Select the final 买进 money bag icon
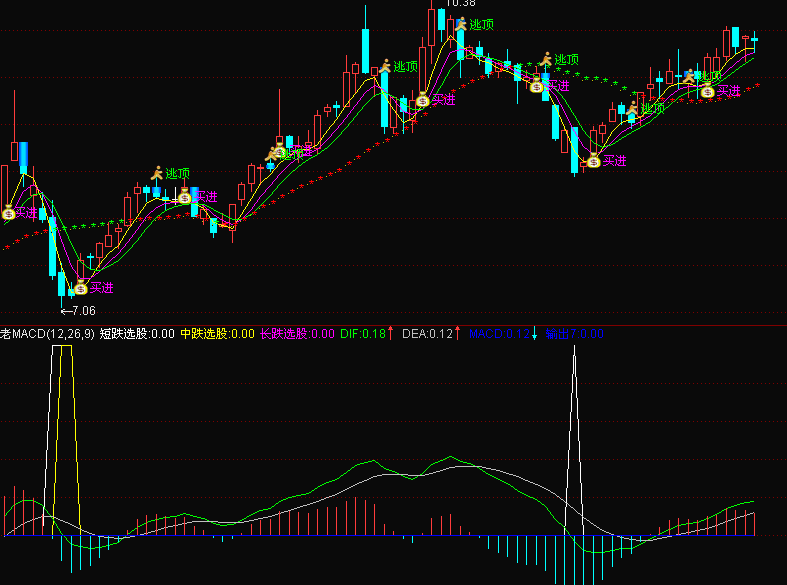Image resolution: width=787 pixels, height=585 pixels. 707,91
